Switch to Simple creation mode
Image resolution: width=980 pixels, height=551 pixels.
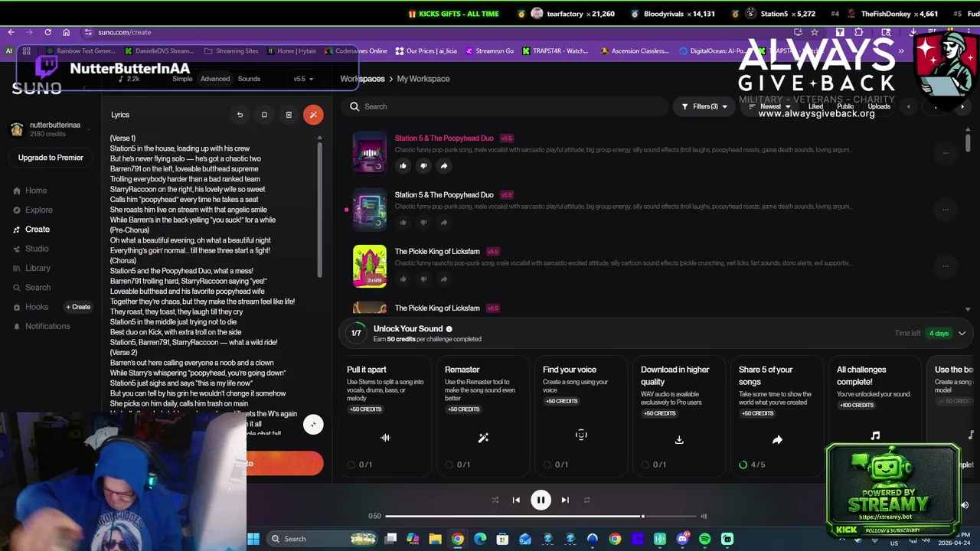182,79
